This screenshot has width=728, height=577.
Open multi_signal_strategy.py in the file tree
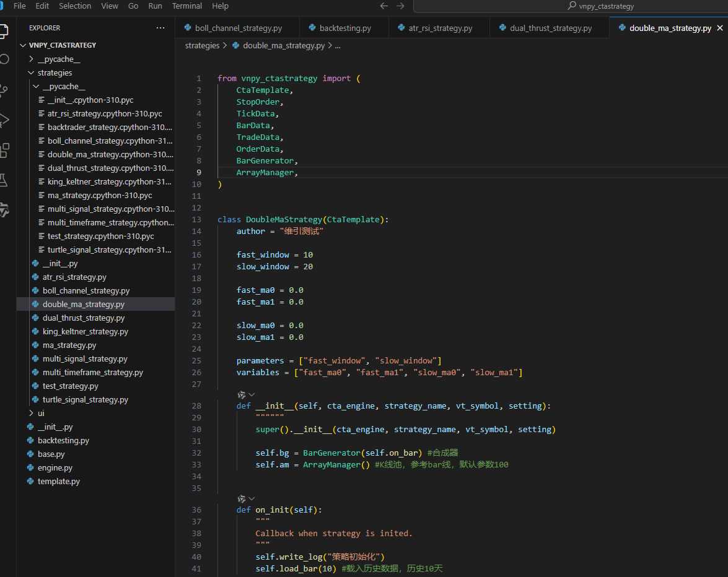point(85,359)
